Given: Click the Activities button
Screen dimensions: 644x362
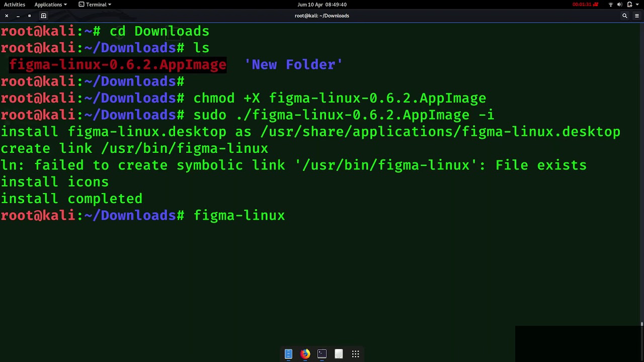Looking at the screenshot, I should [x=15, y=5].
